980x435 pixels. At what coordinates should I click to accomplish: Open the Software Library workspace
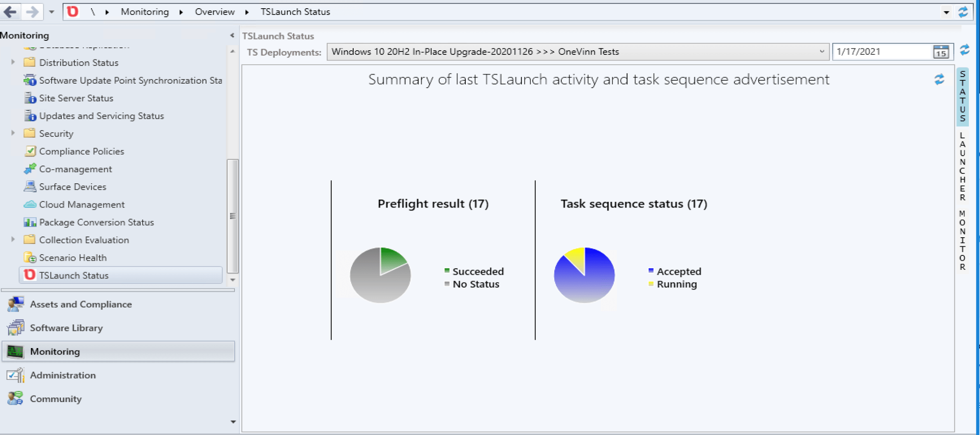click(x=66, y=328)
